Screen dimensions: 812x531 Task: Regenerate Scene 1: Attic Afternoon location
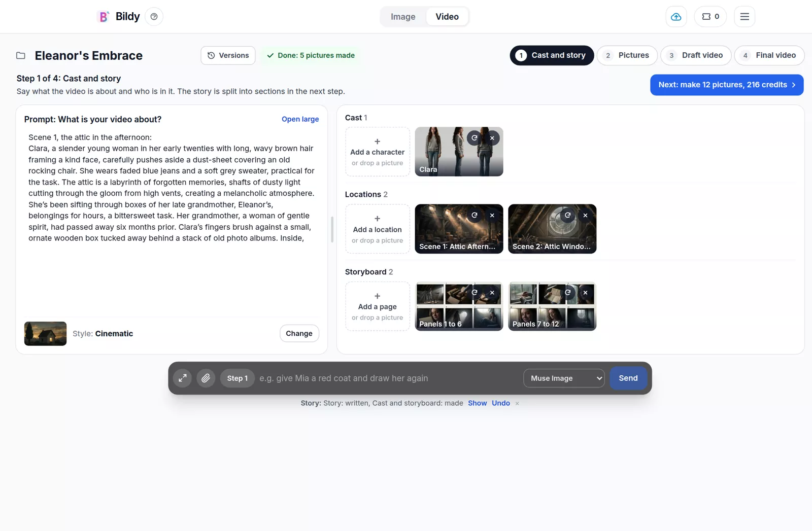coord(474,215)
